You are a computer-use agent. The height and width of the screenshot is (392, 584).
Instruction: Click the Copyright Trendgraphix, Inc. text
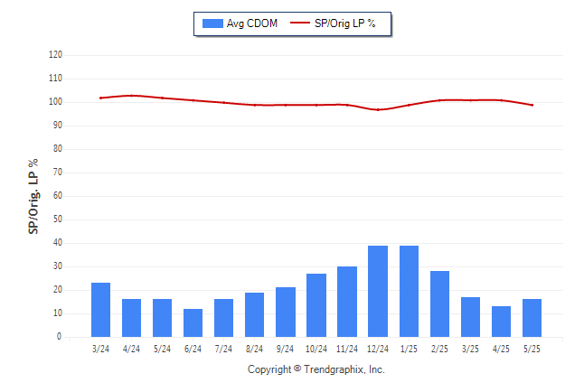316,369
